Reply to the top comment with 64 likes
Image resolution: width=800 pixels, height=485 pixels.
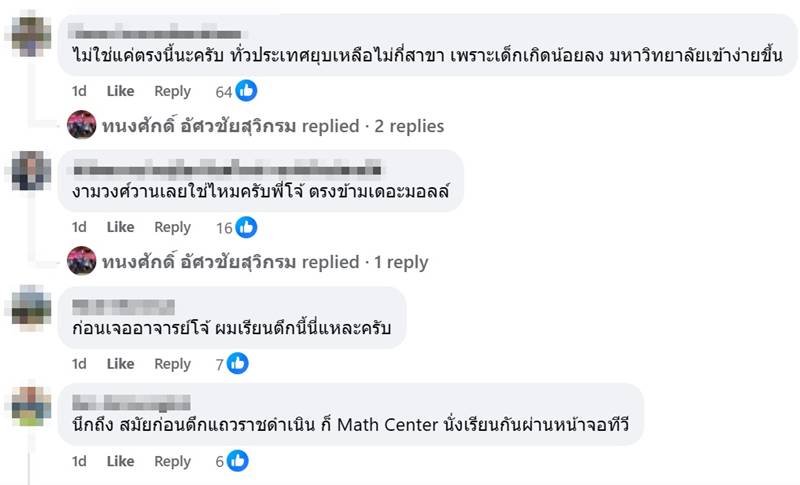(172, 91)
